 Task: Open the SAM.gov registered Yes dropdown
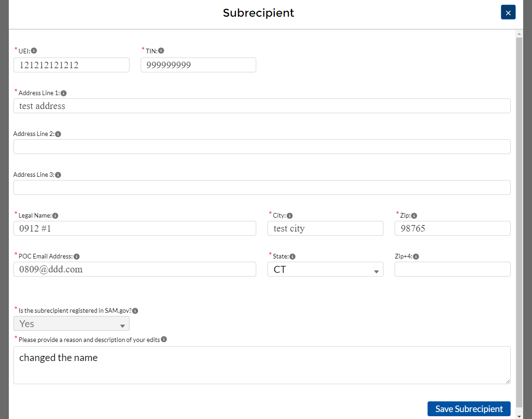coord(71,324)
